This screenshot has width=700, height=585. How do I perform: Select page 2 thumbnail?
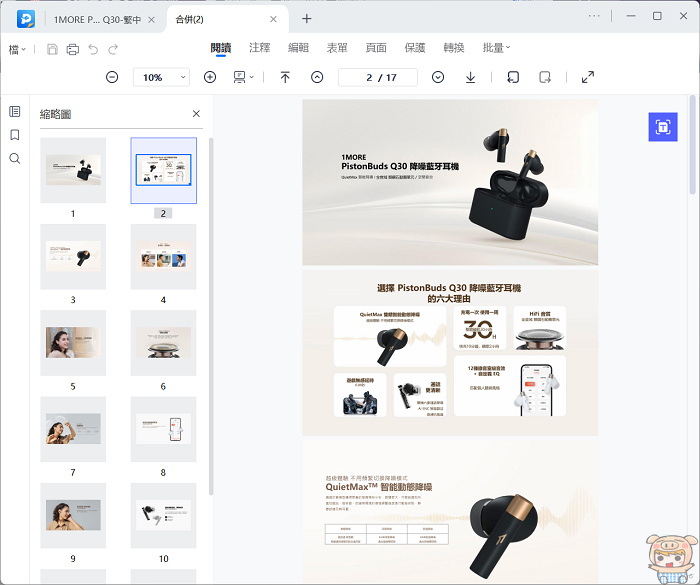pos(163,170)
